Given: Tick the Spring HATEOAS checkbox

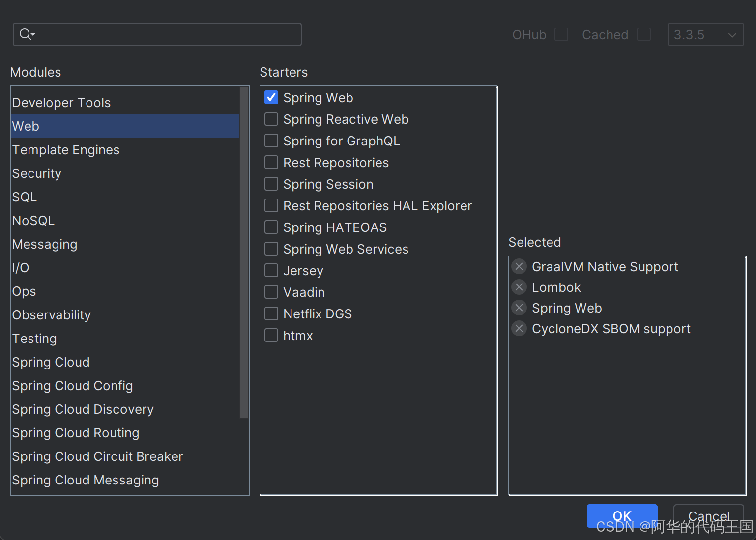Looking at the screenshot, I should pyautogui.click(x=271, y=227).
